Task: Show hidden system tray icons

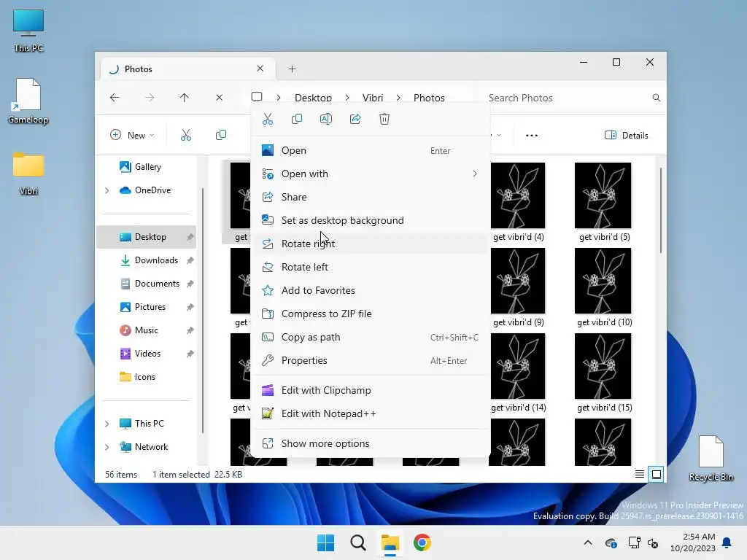Action: [x=588, y=542]
